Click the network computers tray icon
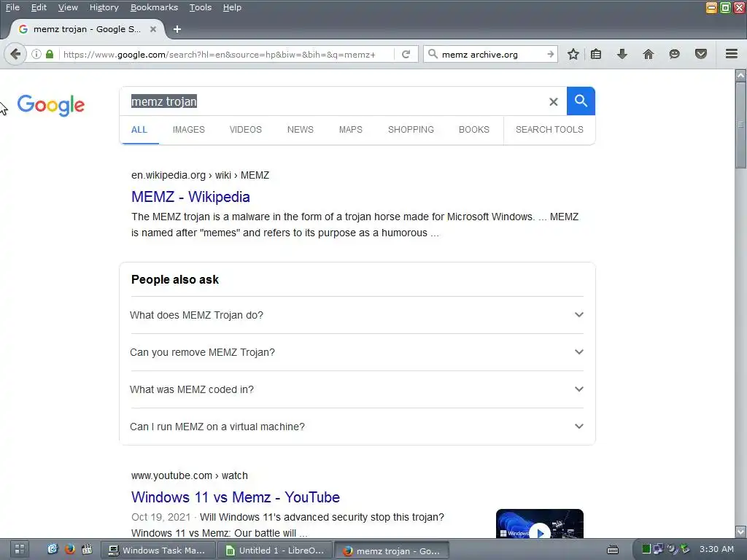The width and height of the screenshot is (747, 560). coord(659,549)
